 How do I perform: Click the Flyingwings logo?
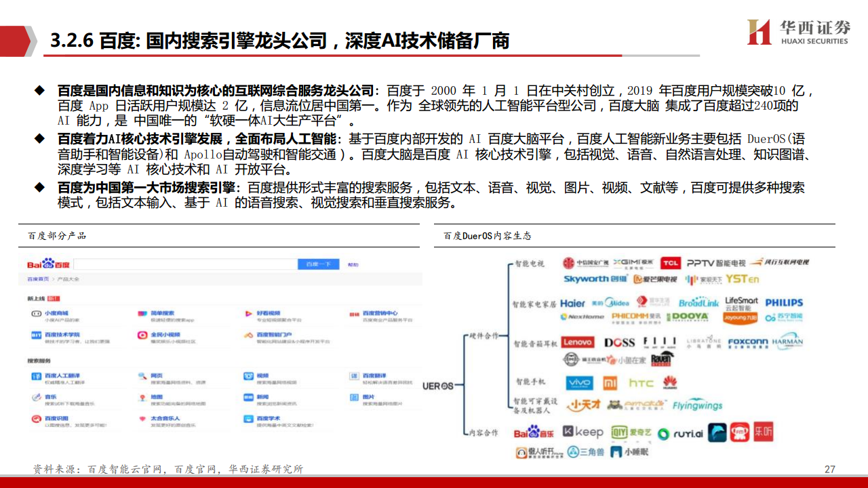coord(698,405)
